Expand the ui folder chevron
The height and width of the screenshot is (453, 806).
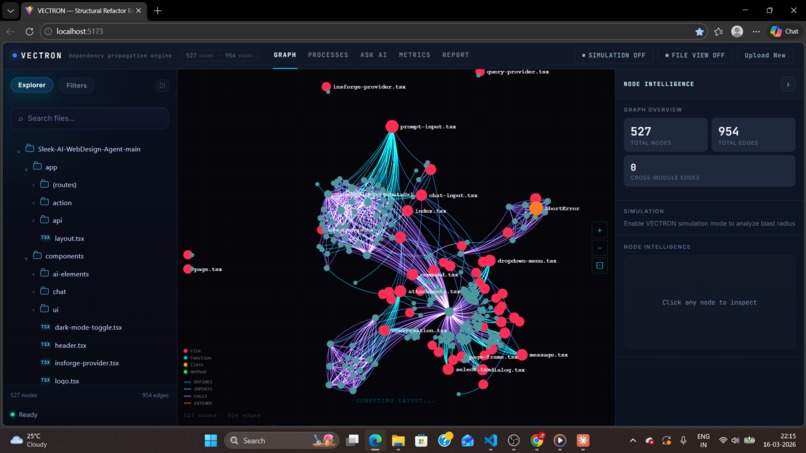34,310
